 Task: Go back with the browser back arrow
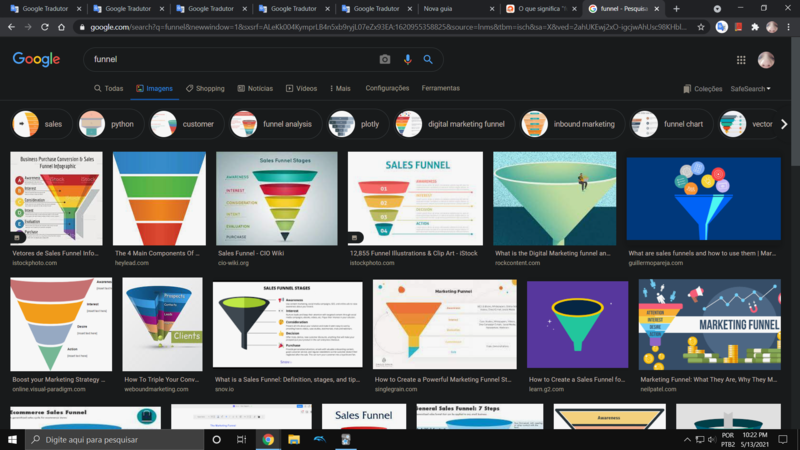tap(11, 27)
